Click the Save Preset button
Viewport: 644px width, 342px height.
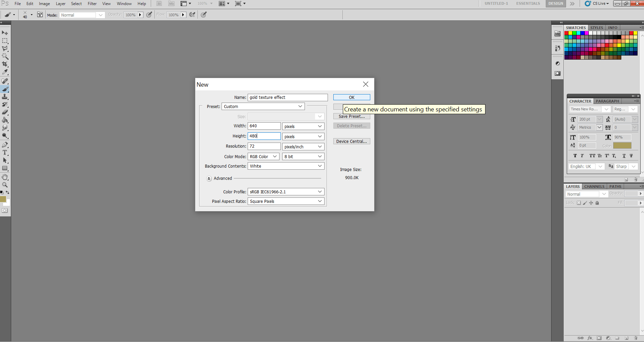point(351,116)
